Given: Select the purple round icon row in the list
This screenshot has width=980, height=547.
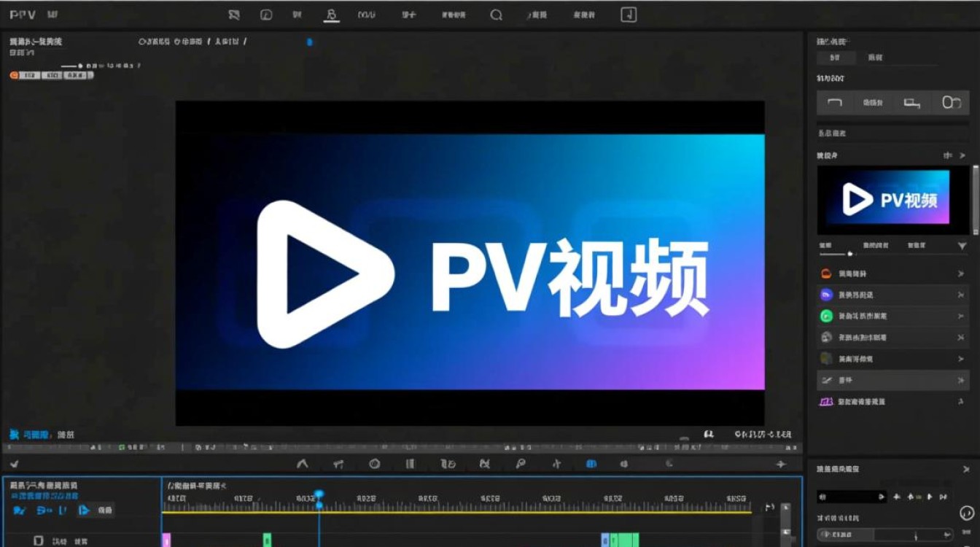Looking at the screenshot, I should point(893,295).
